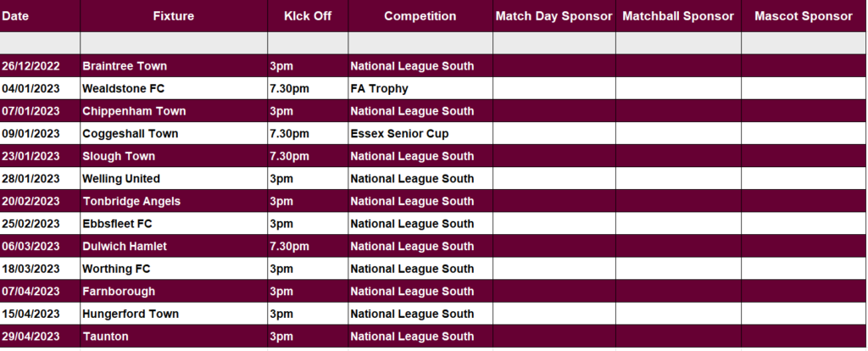
Task: Click the Dulwich Hamlet 7.30pm kick off cell
Action: tap(308, 247)
